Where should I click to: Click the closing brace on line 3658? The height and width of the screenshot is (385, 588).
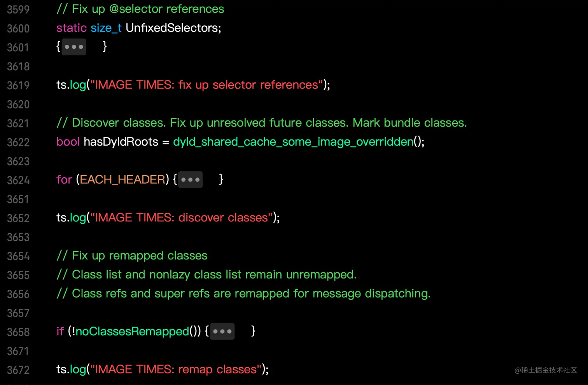pyautogui.click(x=253, y=331)
